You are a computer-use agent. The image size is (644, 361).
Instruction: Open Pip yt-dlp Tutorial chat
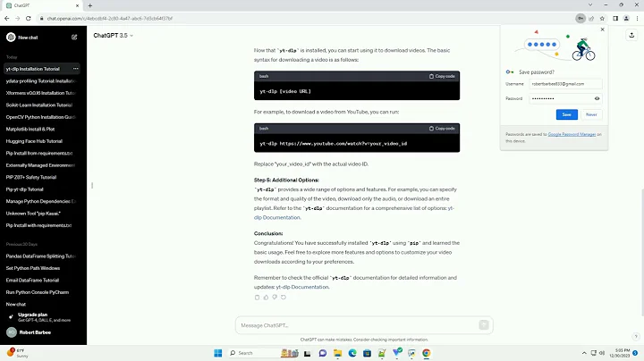pos(42,189)
